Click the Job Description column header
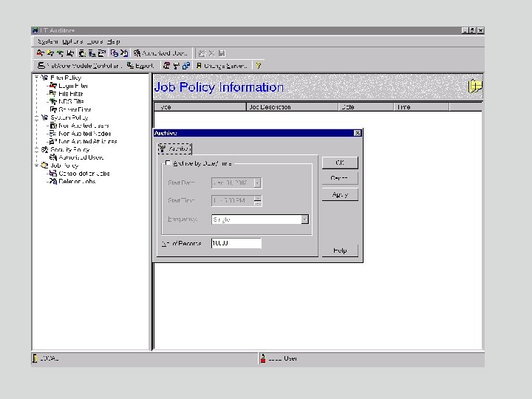Image resolution: width=532 pixels, height=399 pixels. (292, 107)
